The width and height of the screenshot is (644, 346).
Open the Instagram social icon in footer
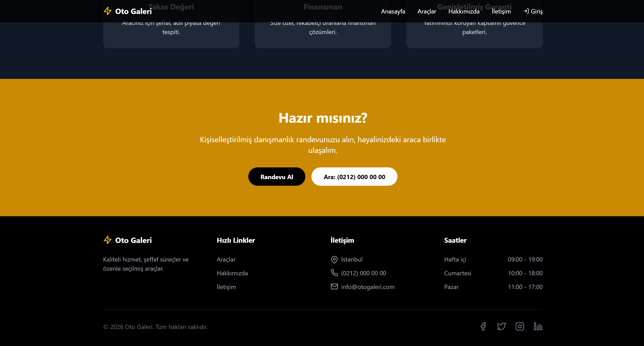click(x=520, y=326)
